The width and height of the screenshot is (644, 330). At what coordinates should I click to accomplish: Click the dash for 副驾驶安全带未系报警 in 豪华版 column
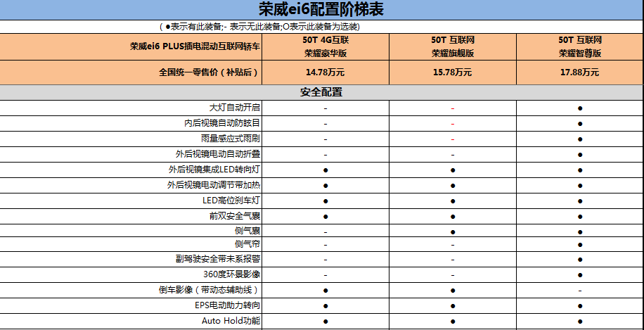click(326, 260)
